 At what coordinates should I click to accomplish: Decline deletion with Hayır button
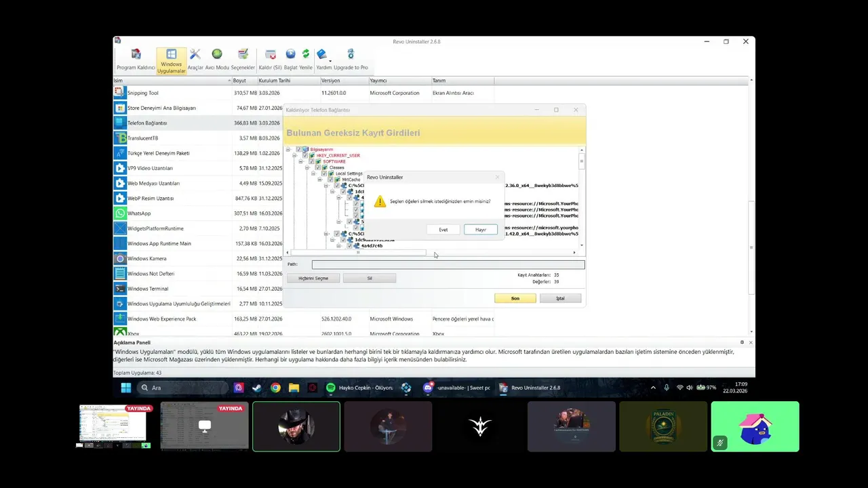(481, 230)
